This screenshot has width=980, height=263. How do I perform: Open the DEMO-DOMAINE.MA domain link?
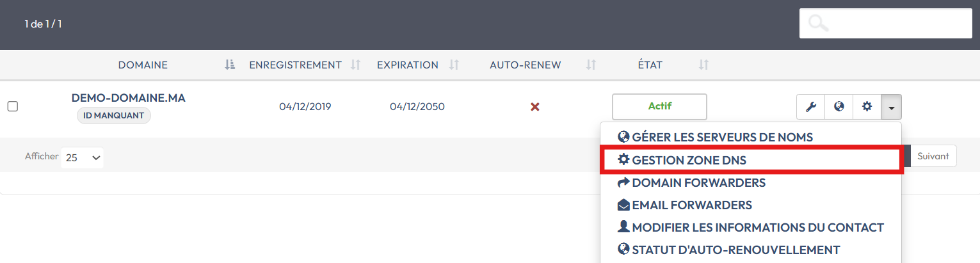coord(128,98)
